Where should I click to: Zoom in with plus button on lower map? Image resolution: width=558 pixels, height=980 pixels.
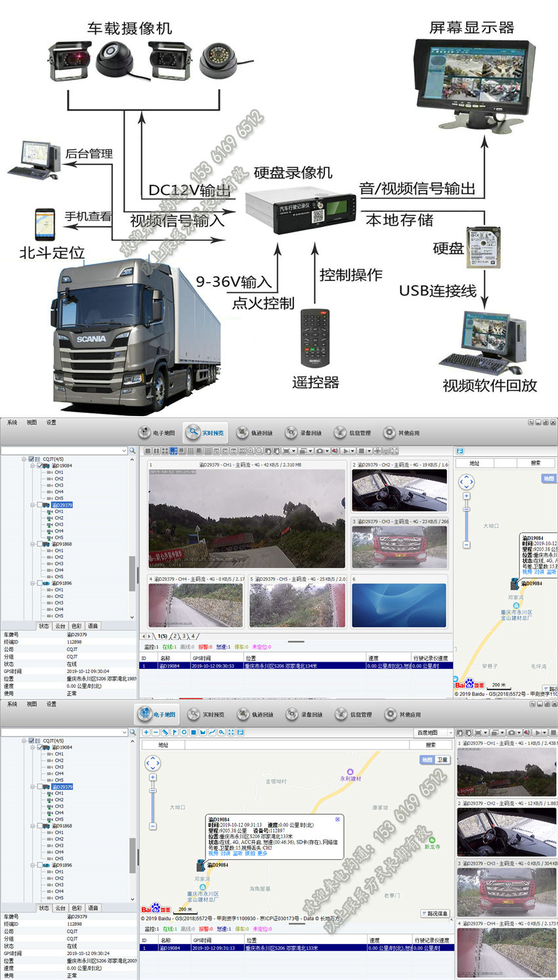153,777
